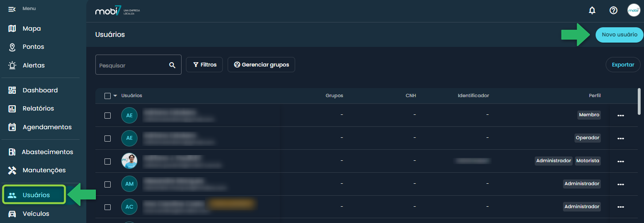The image size is (644, 223).
Task: Click the Exportar button
Action: tap(623, 65)
